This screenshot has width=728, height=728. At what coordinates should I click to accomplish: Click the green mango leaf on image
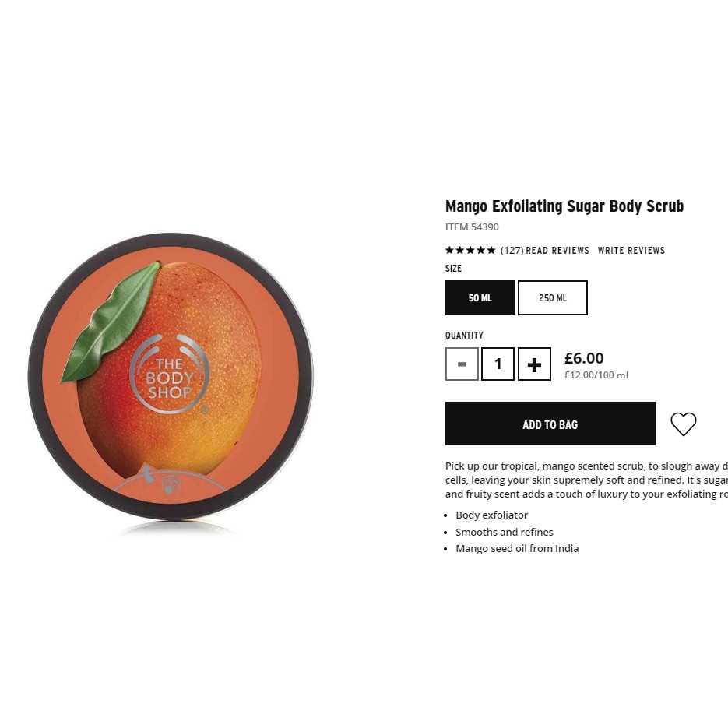111,322
